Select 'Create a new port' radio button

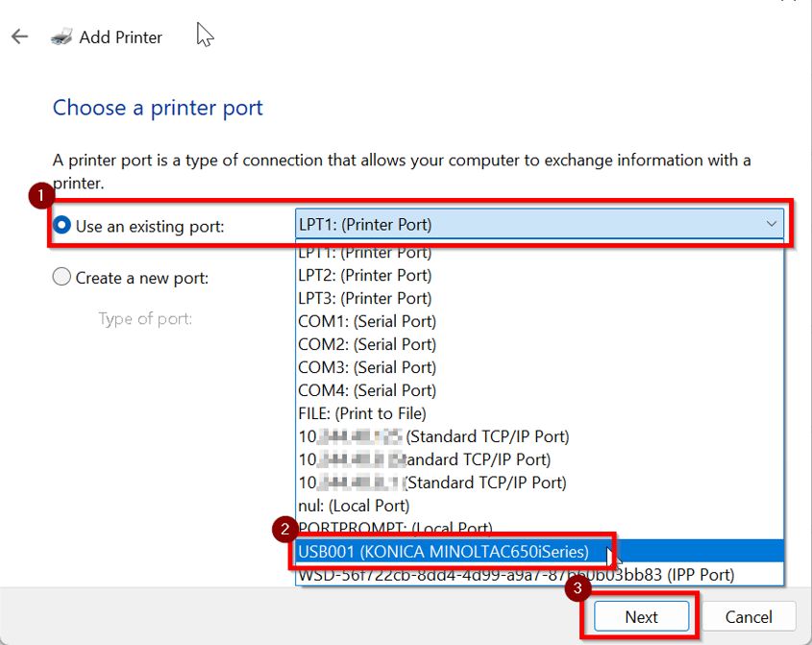point(62,278)
